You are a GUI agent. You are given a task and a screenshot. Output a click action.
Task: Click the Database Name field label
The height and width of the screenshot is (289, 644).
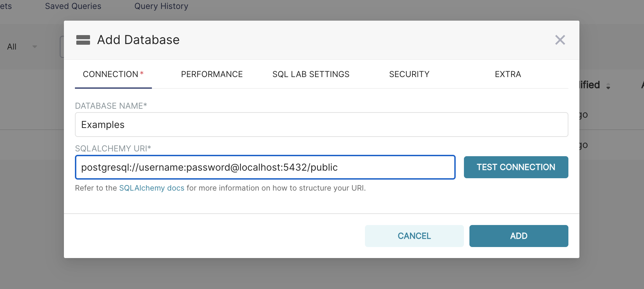(111, 106)
